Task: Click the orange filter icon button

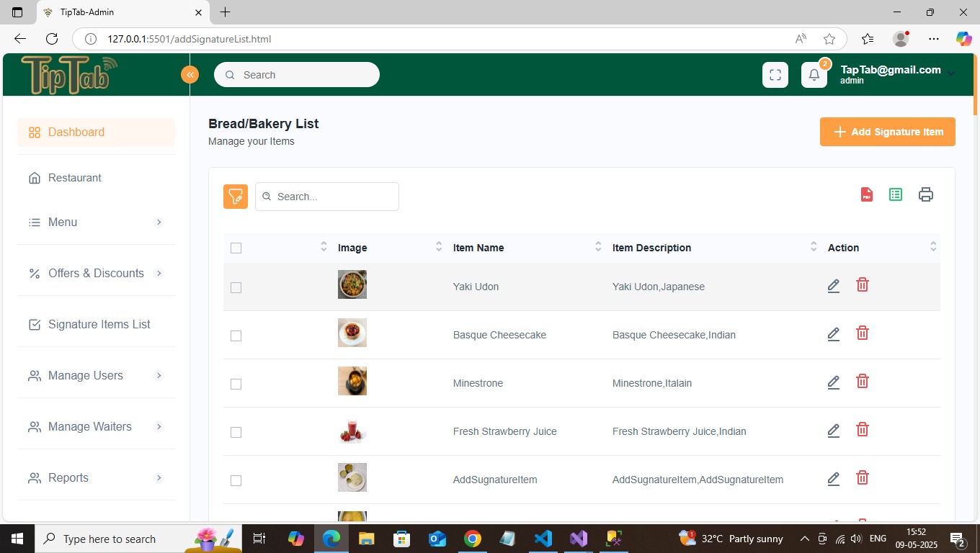Action: coord(236,197)
